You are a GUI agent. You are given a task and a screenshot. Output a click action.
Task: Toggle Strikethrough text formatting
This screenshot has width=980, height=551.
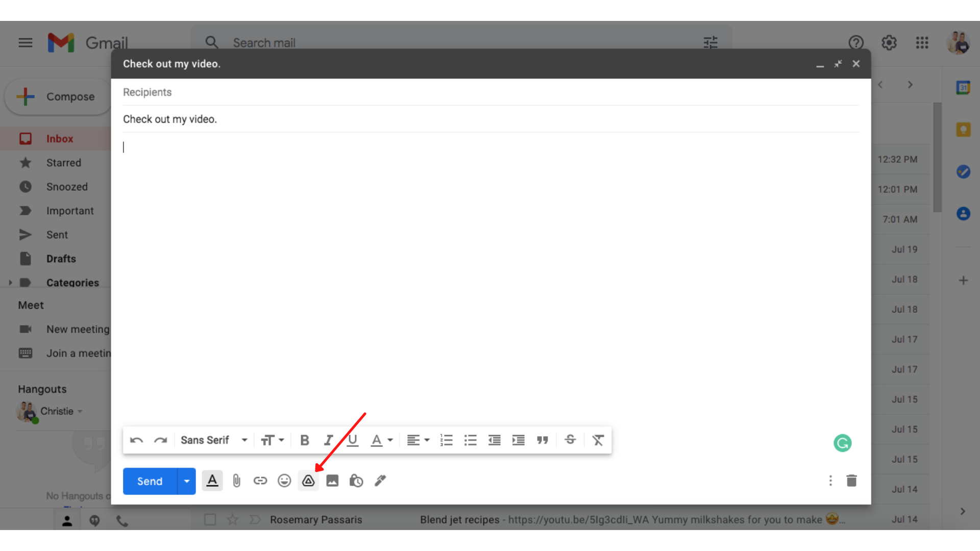coord(570,440)
